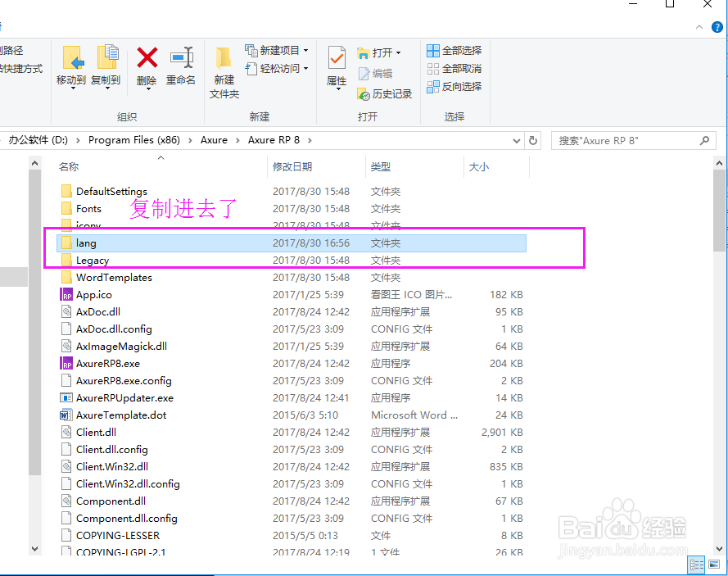
Task: Select AxureTemplate.dot Word icon
Action: [66, 415]
